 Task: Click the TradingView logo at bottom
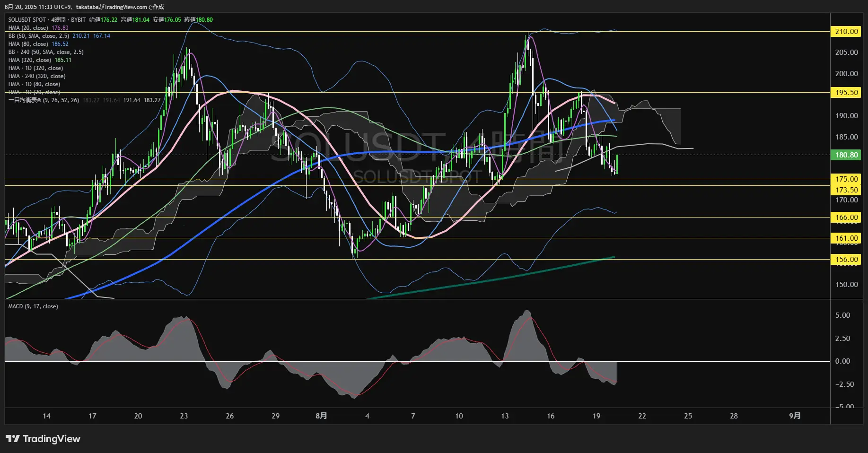tap(43, 439)
